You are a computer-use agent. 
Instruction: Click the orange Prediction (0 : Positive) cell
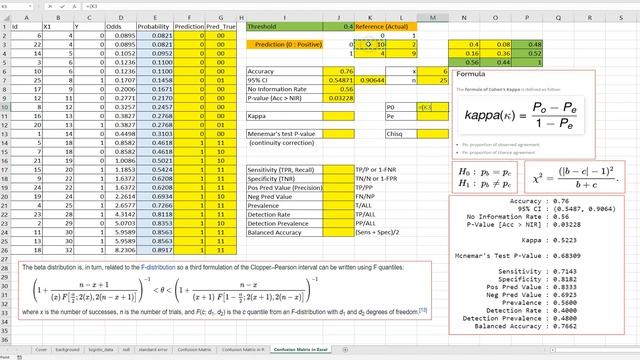(x=284, y=44)
